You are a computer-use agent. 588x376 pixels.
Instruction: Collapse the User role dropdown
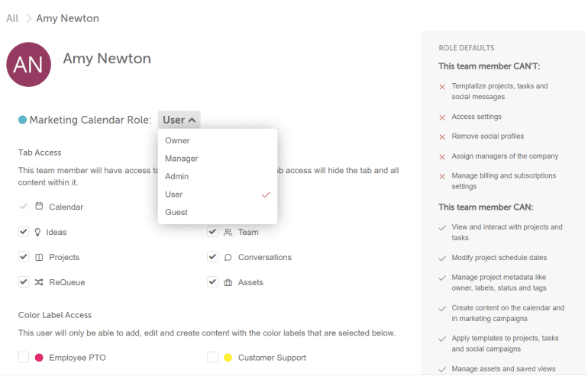point(179,120)
